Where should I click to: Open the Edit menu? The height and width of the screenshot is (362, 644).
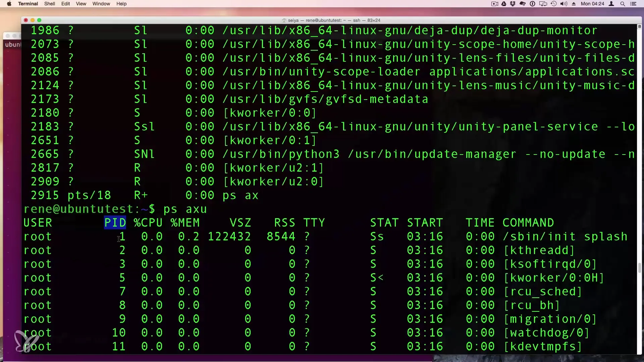click(x=66, y=4)
